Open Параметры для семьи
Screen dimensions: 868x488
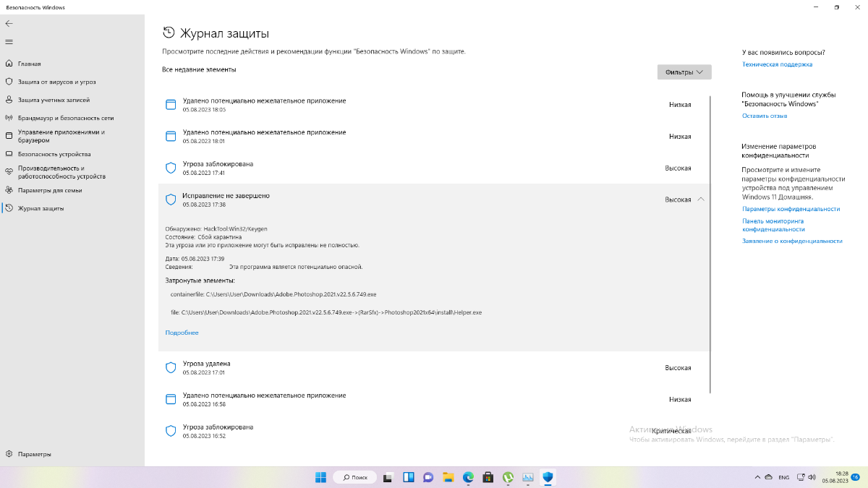[x=50, y=190]
